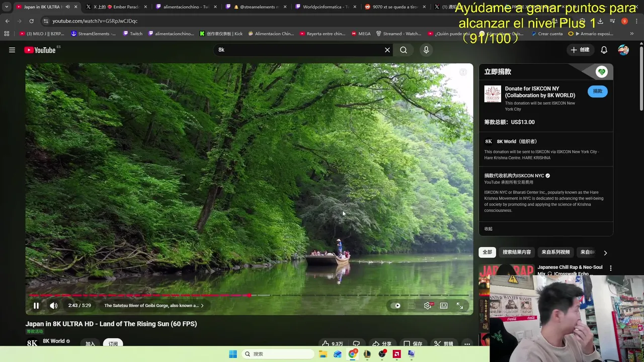Open the YouTube hamburger guide menu

(12, 50)
